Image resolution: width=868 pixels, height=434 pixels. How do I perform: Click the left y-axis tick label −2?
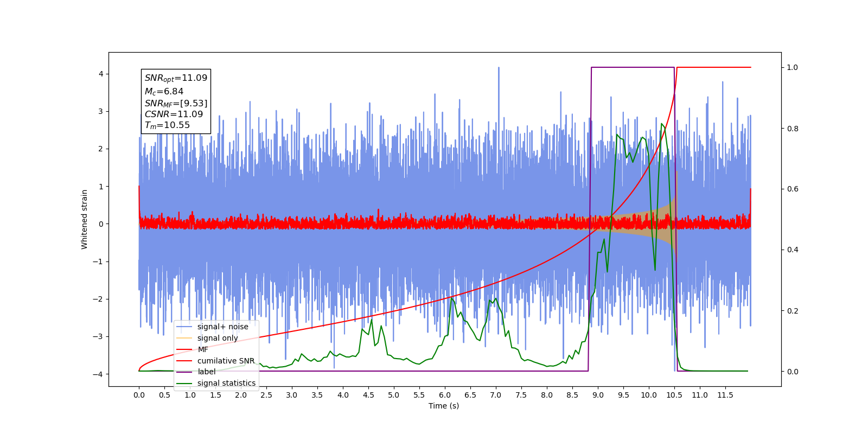99,299
